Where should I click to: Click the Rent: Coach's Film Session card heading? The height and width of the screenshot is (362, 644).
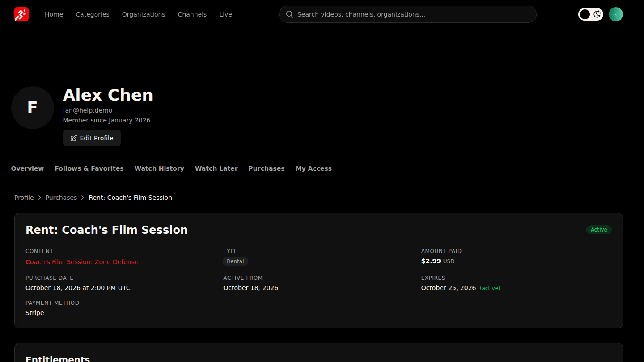[106, 230]
